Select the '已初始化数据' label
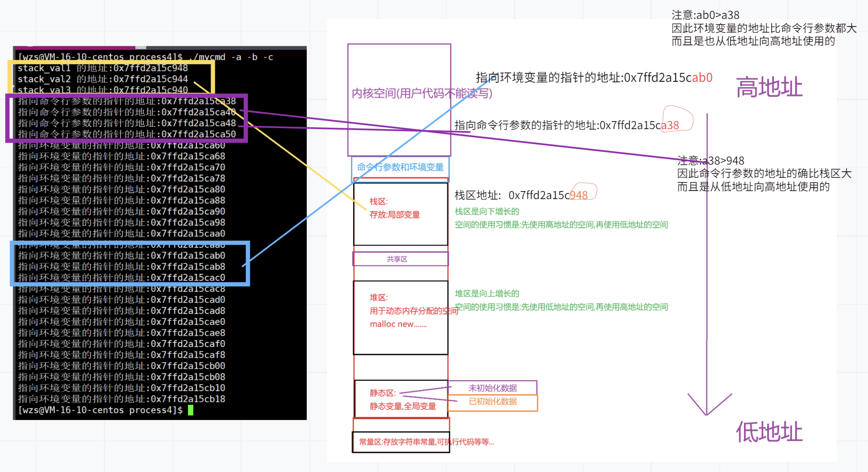This screenshot has width=868, height=472. 493,402
